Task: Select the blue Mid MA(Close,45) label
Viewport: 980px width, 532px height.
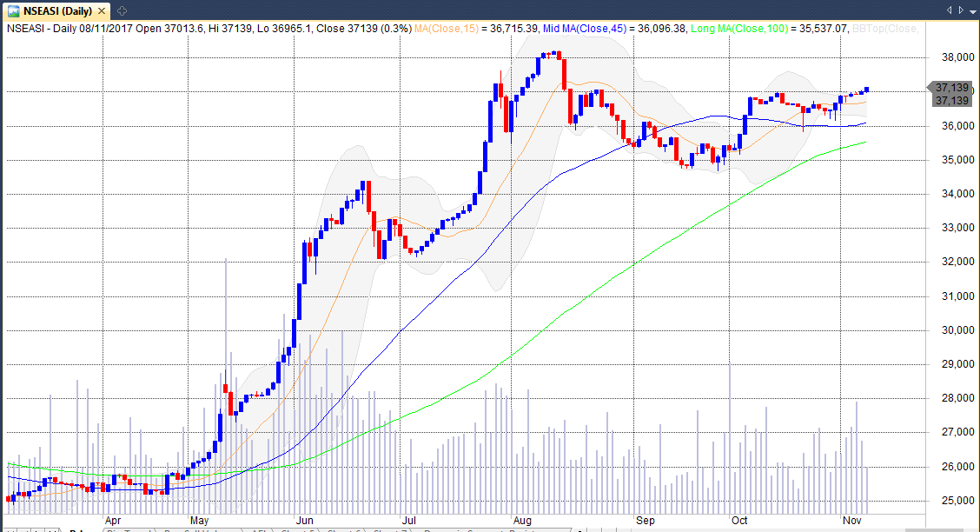Action: pos(612,28)
